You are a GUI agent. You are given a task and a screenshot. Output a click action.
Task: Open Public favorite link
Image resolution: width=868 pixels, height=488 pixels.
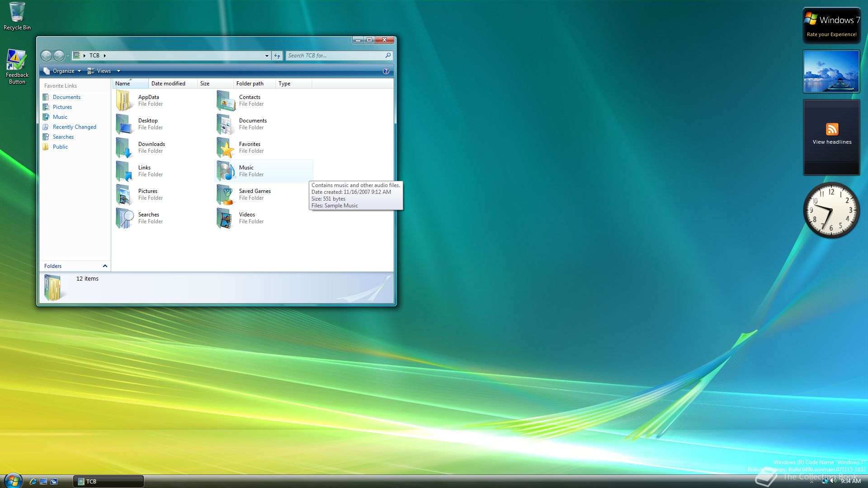tap(60, 147)
